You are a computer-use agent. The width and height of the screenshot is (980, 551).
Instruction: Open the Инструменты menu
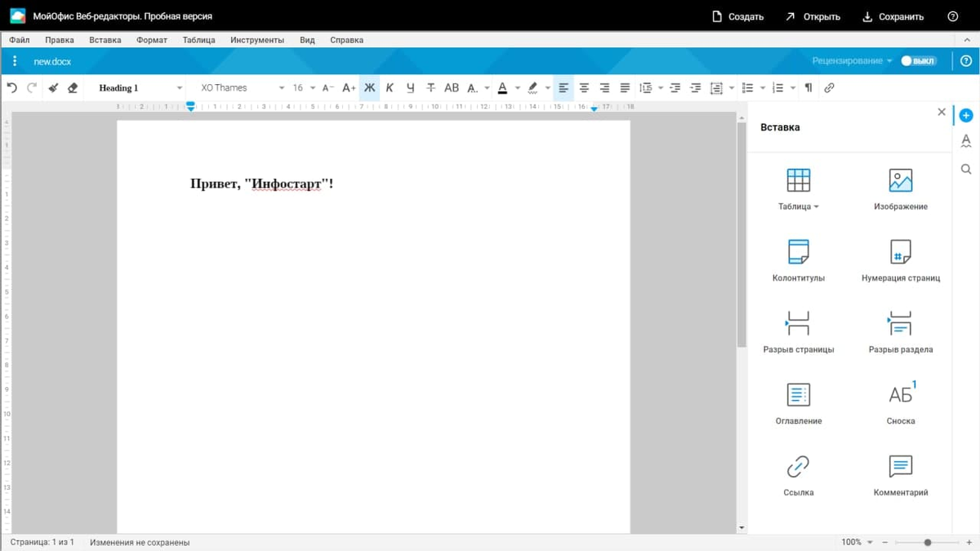(257, 40)
